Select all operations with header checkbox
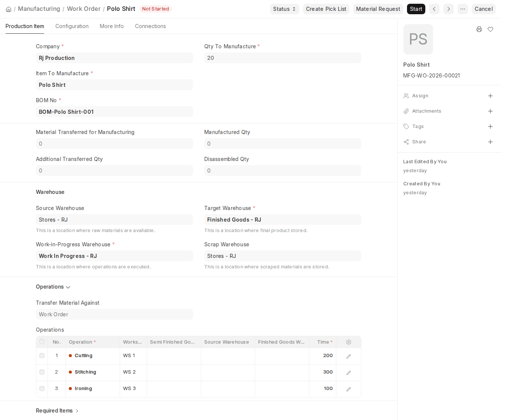 42,341
